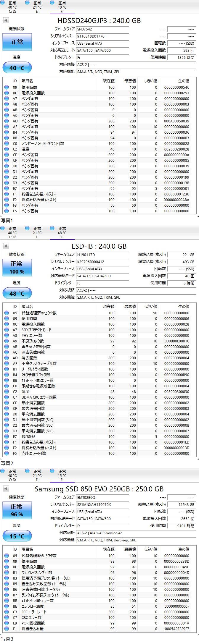Click the 生の値 column header in HDSSD240GJP3 list
This screenshot has width=199, height=644.
click(184, 81)
